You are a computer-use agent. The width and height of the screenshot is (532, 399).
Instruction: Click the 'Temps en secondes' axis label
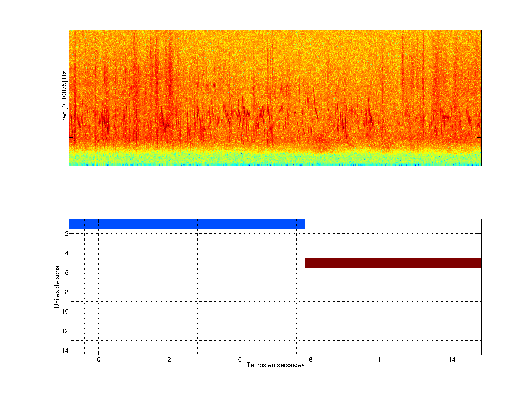275,365
